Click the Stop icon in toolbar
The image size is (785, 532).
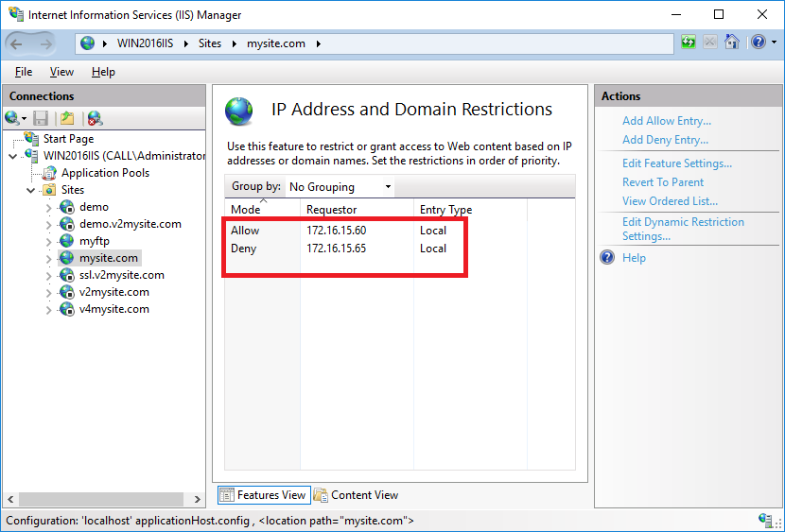[x=710, y=42]
